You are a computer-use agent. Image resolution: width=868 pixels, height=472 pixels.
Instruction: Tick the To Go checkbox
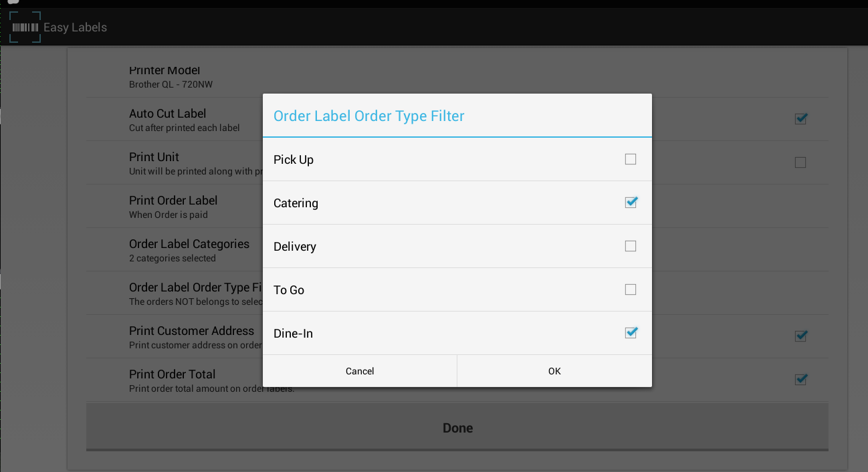(x=631, y=289)
